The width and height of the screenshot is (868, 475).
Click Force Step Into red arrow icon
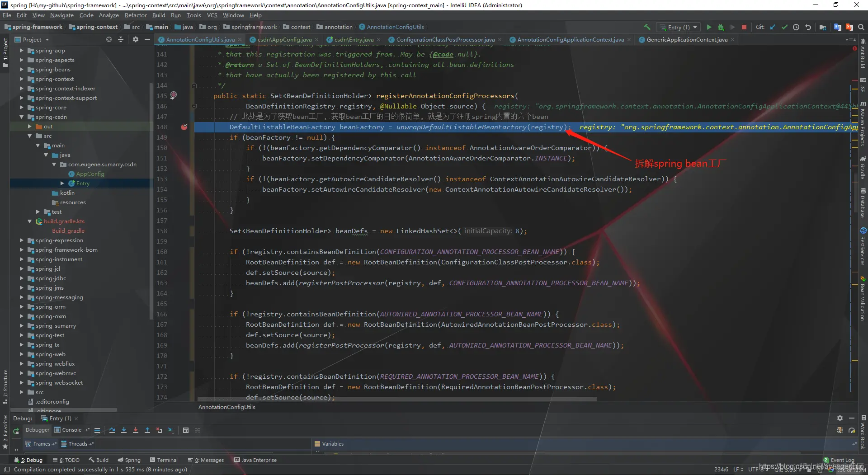[136, 430]
